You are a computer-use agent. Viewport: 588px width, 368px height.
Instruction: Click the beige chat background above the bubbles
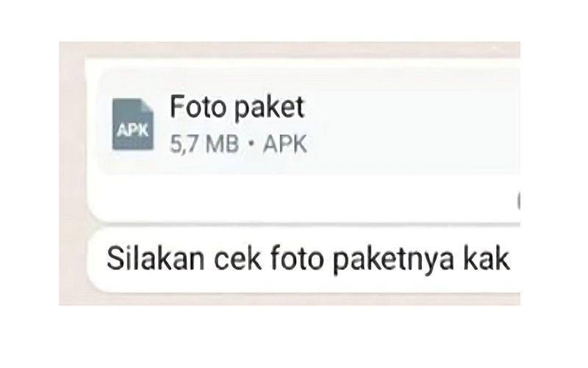tap(289, 49)
